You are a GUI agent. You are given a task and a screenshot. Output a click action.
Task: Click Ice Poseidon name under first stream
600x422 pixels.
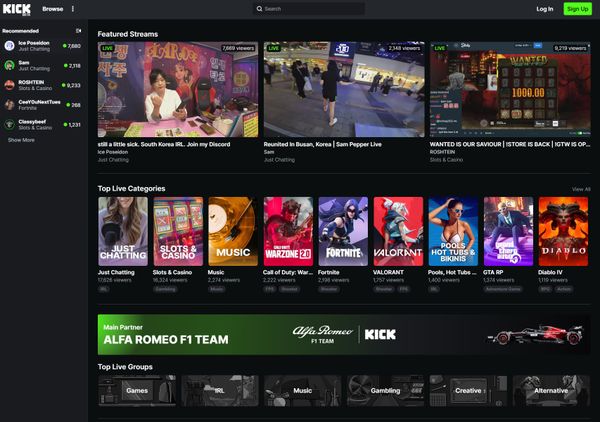click(x=113, y=152)
